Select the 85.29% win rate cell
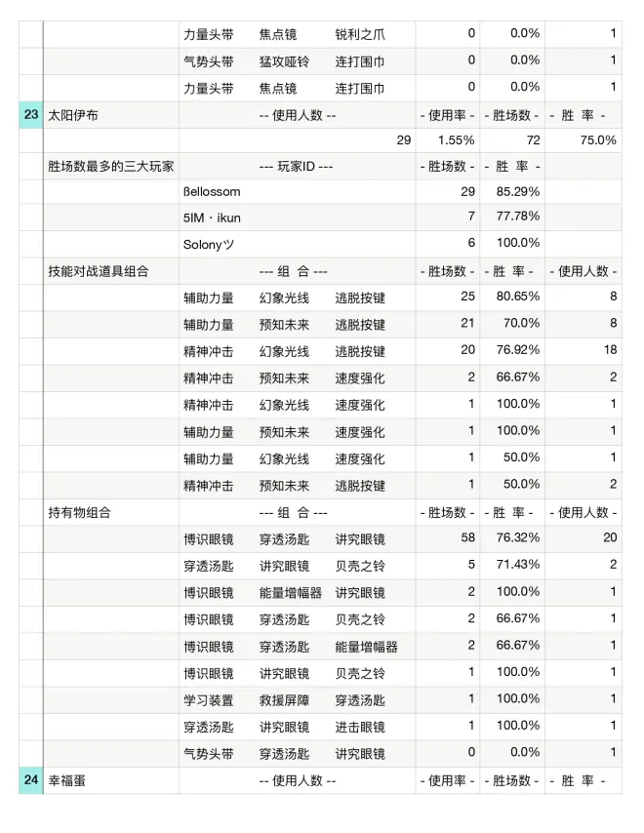The width and height of the screenshot is (644, 833). pyautogui.click(x=519, y=191)
